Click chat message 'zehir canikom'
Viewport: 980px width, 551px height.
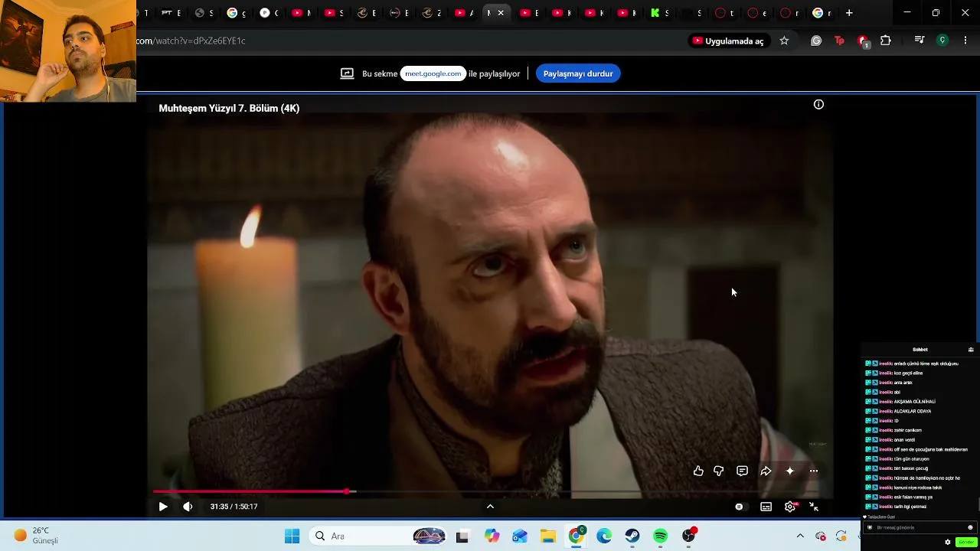908,431
